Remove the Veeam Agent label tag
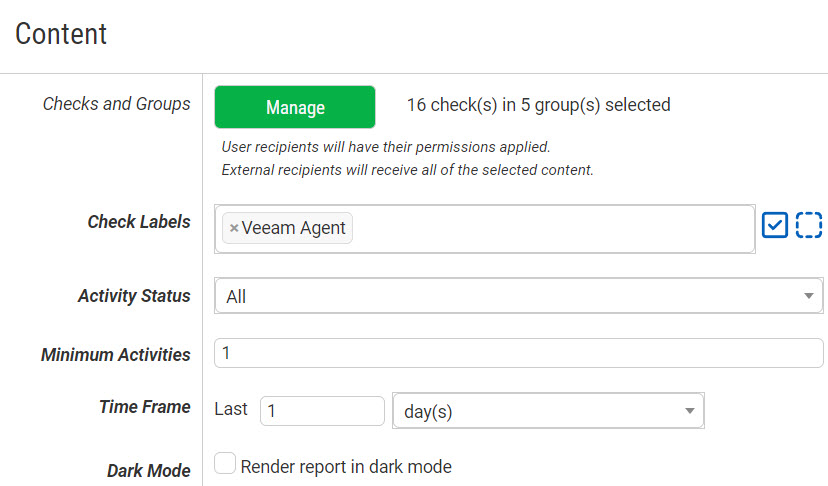The height and width of the screenshot is (486, 828). [234, 228]
